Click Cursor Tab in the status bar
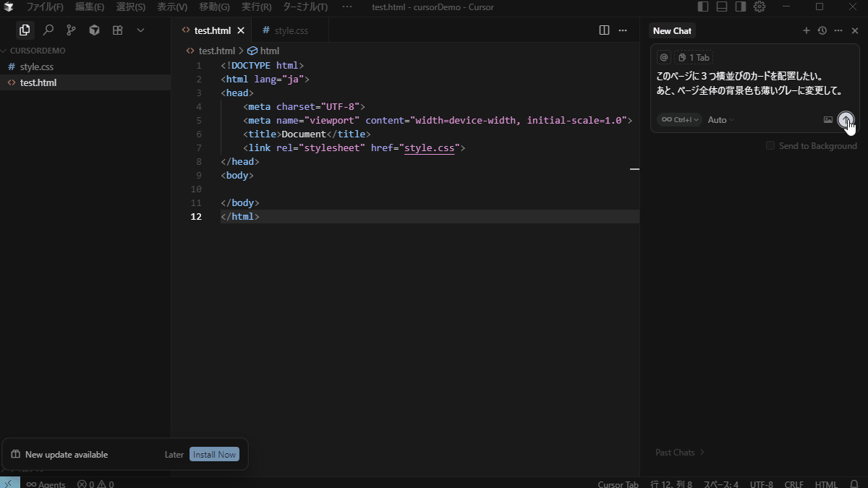868x488 pixels. click(618, 484)
